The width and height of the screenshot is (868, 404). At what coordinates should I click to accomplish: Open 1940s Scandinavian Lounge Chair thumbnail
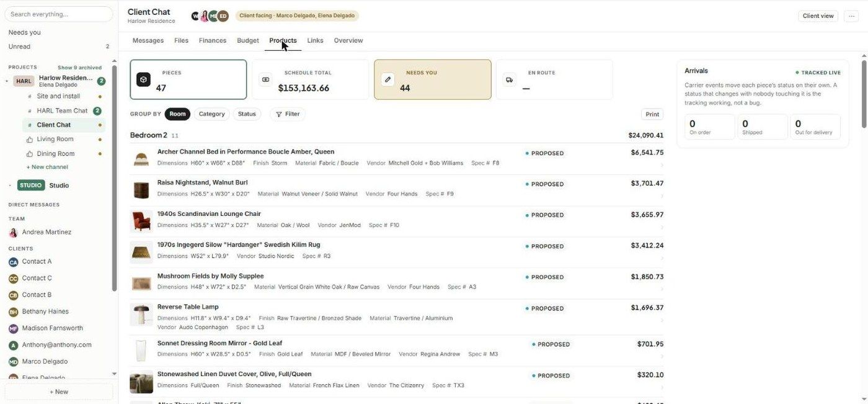(141, 221)
